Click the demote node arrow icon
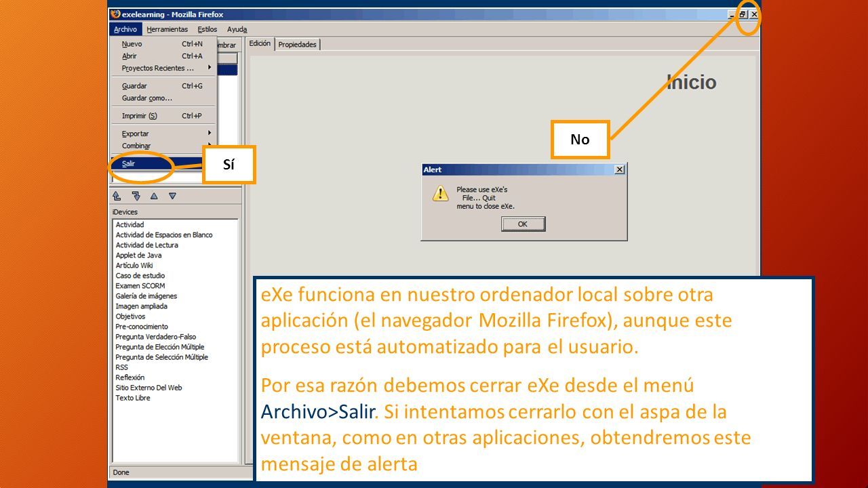The image size is (868, 488). click(x=136, y=196)
